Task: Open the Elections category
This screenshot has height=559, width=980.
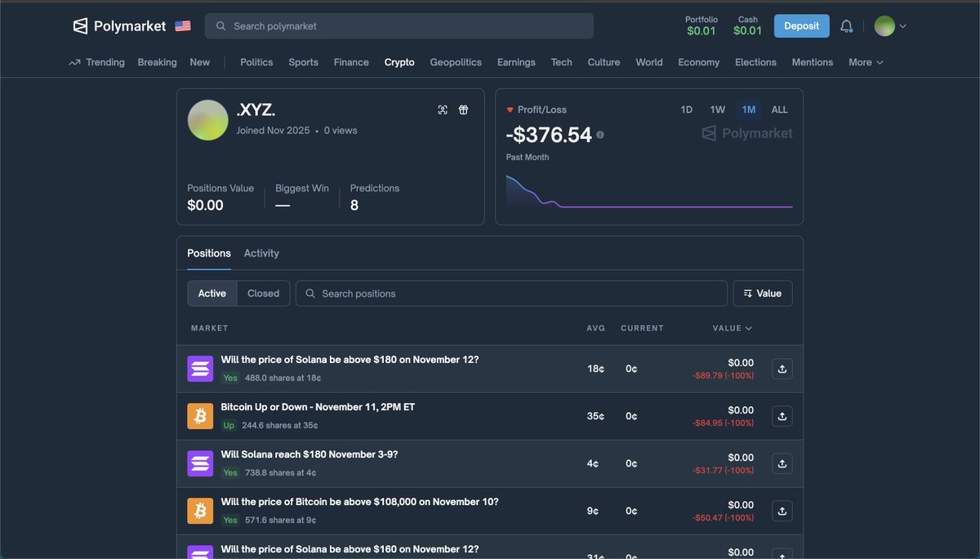Action: point(755,62)
